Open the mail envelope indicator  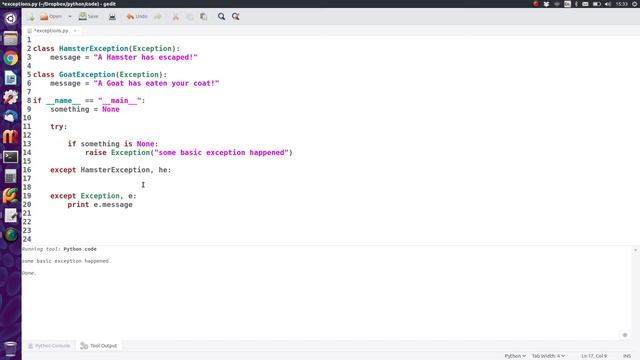(x=585, y=4)
